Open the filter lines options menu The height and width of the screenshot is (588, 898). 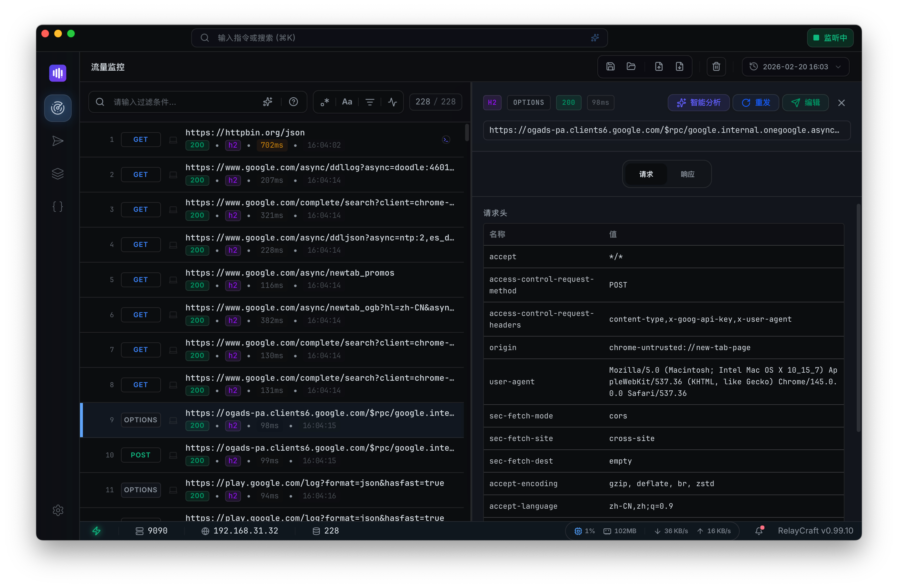(370, 102)
